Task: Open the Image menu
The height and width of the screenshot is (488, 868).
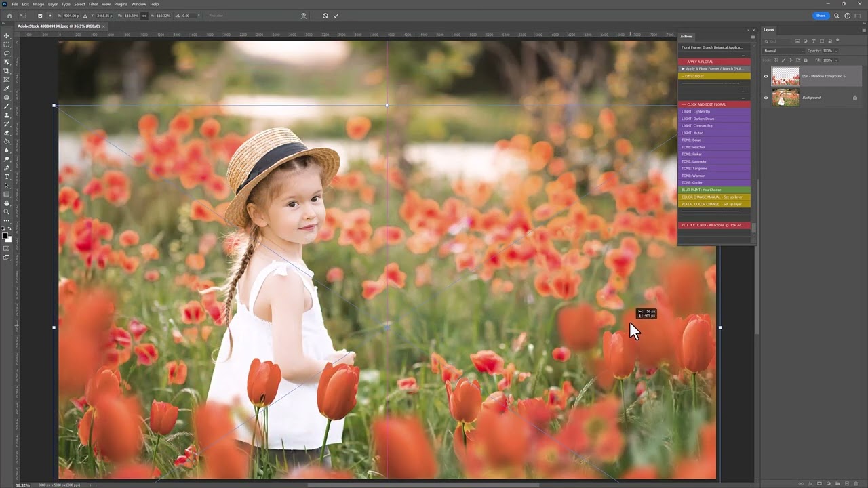Action: pos(39,4)
